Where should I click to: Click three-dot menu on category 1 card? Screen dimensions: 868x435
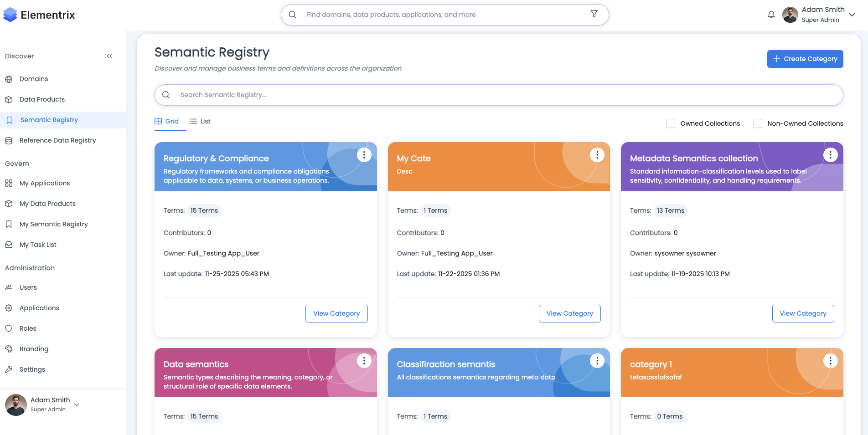point(830,361)
